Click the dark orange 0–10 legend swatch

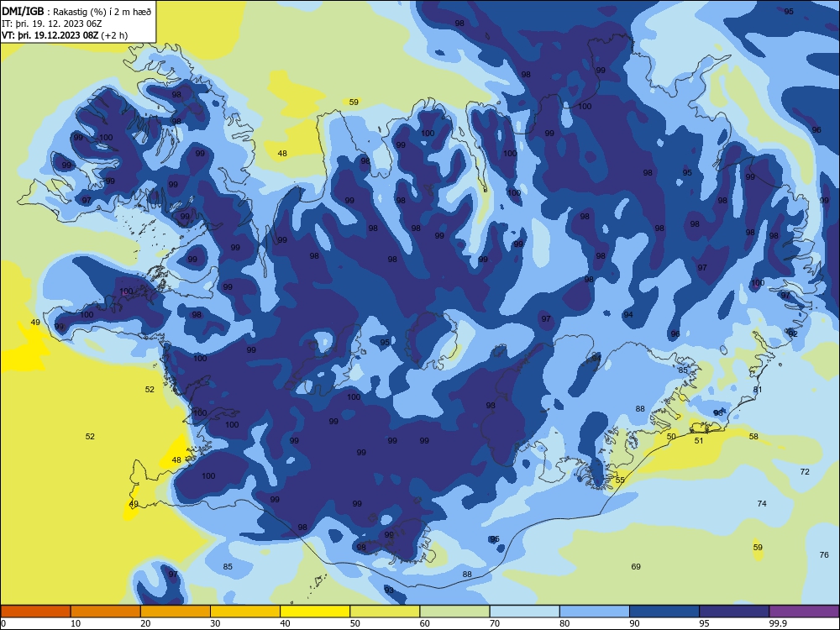tap(35, 612)
